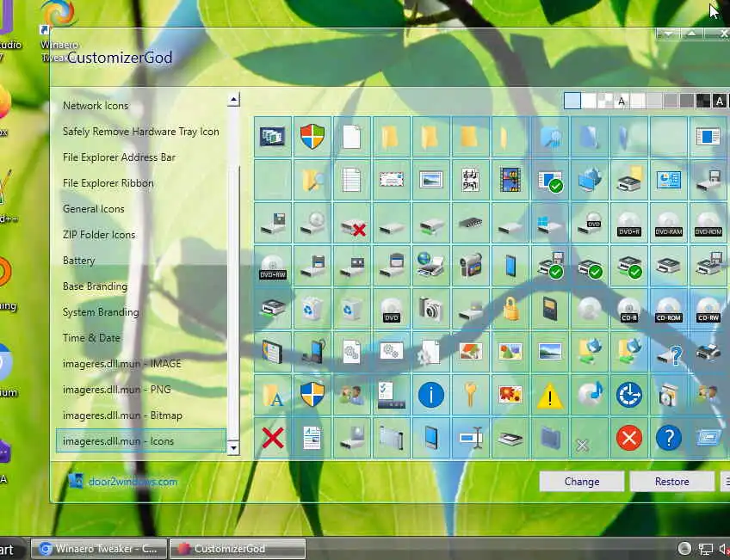
Task: Select the CD-RW disc icon
Action: (x=708, y=309)
